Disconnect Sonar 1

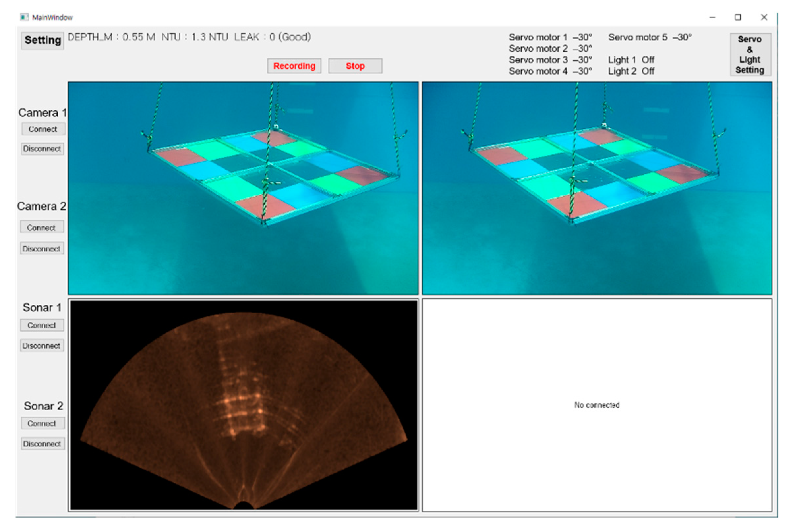[42, 346]
